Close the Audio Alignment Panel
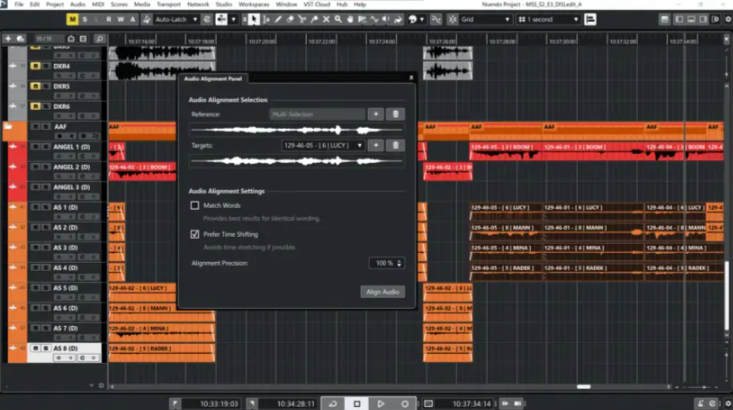This screenshot has width=733, height=410. 411,77
